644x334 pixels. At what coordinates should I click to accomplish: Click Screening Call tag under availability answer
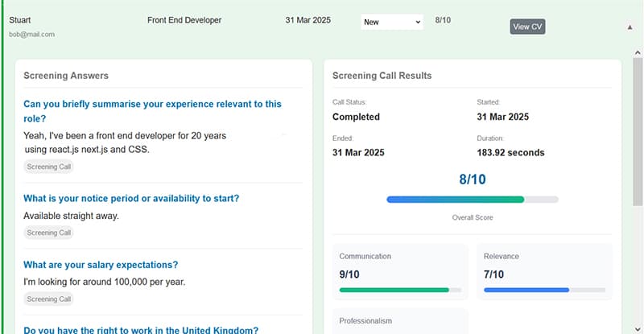pos(48,233)
